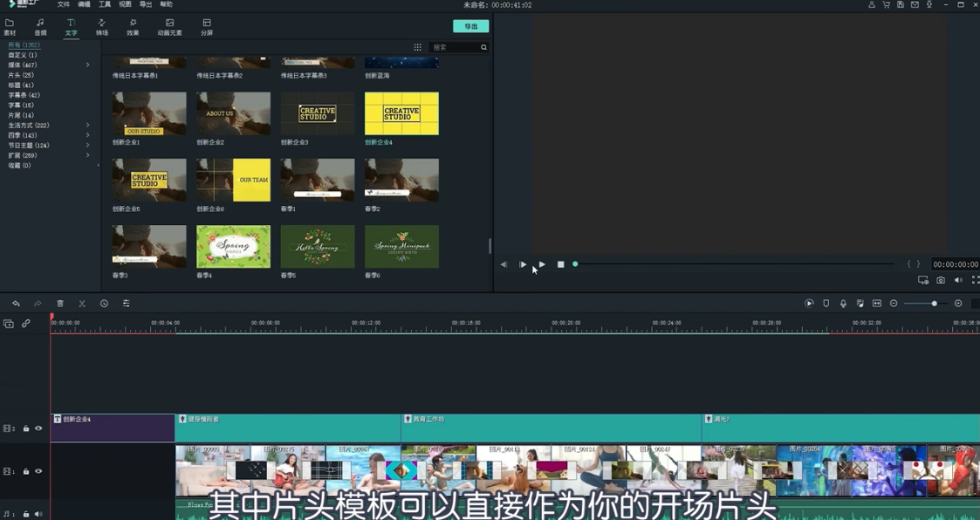Switch thumbnail grid view layout icon
The height and width of the screenshot is (520, 980).
click(x=417, y=47)
